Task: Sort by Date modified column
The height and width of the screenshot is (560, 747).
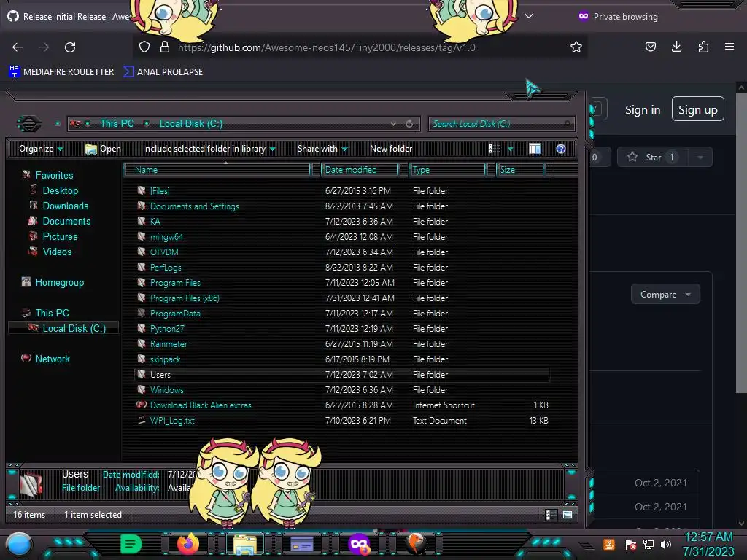Action: pos(360,170)
